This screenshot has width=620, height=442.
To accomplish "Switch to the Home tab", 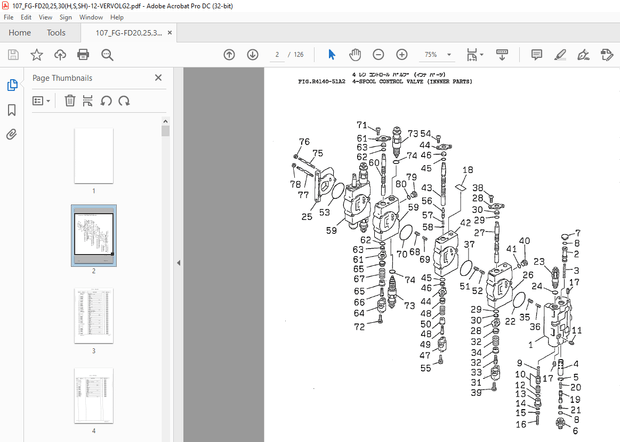I will pyautogui.click(x=20, y=33).
